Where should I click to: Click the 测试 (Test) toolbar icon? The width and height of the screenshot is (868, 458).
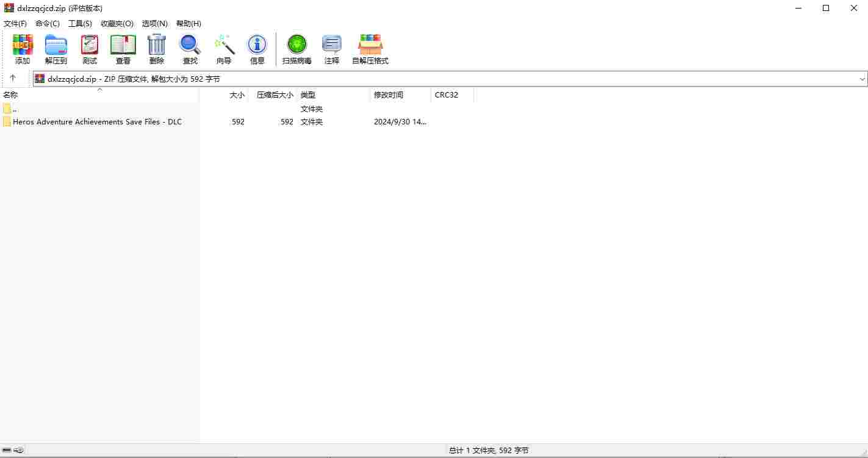90,45
